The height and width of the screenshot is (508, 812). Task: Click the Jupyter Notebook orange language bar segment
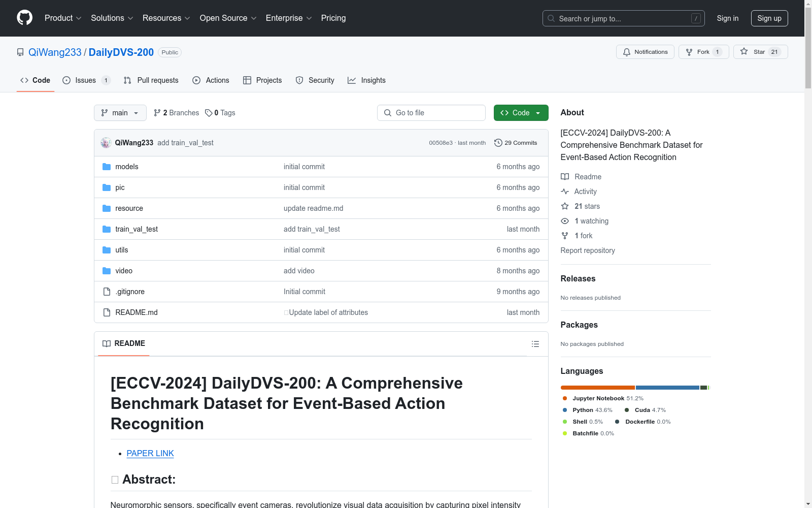pyautogui.click(x=598, y=388)
